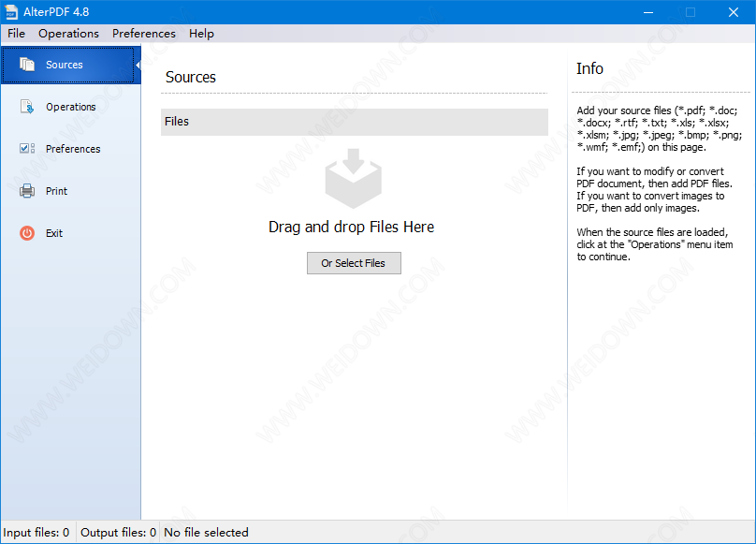Close the AlterPDF window
The width and height of the screenshot is (756, 544).
[734, 12]
